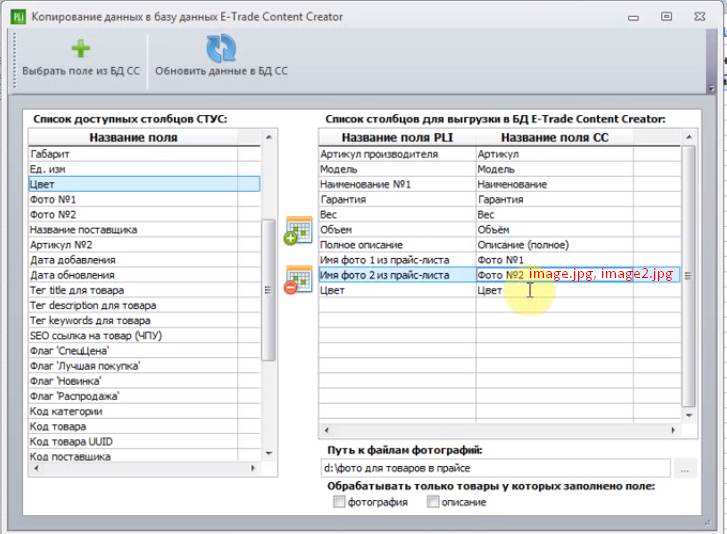
Task: Click the right table's horizontal scroll right arrow
Action: point(673,431)
